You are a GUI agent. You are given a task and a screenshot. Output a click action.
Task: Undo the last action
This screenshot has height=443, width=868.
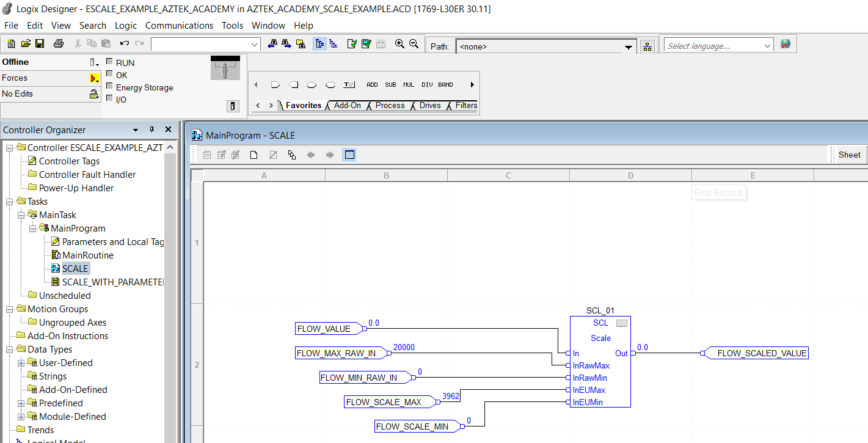pos(125,43)
